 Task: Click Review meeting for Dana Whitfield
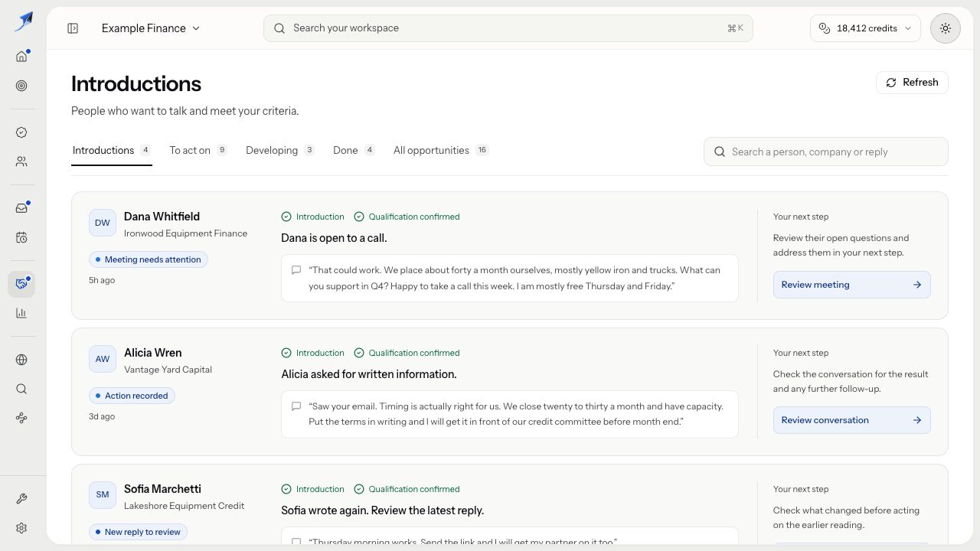click(x=851, y=285)
